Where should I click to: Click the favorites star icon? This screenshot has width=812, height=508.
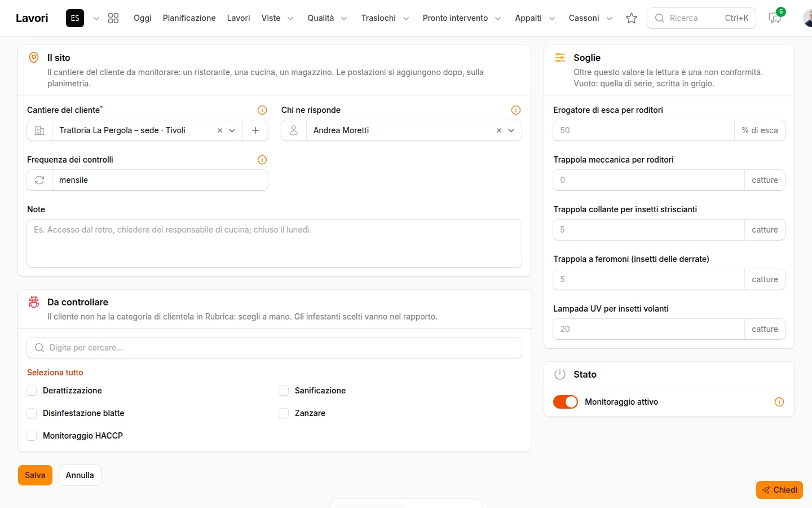point(632,18)
